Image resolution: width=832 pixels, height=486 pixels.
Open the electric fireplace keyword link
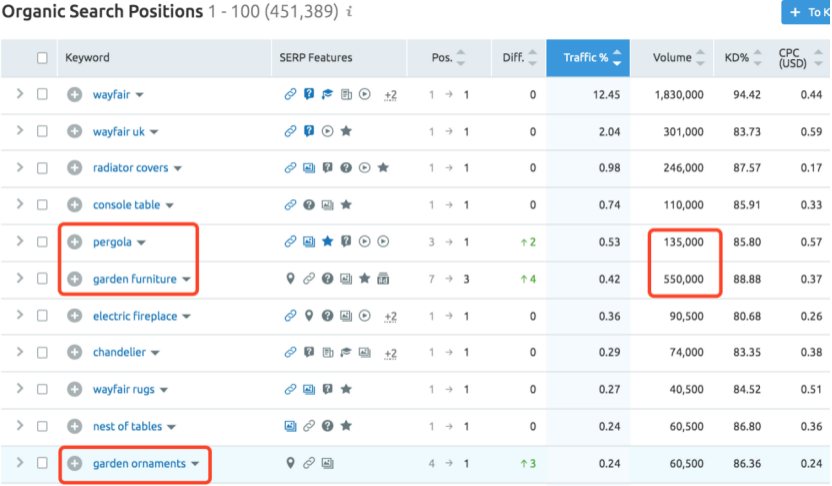135,316
